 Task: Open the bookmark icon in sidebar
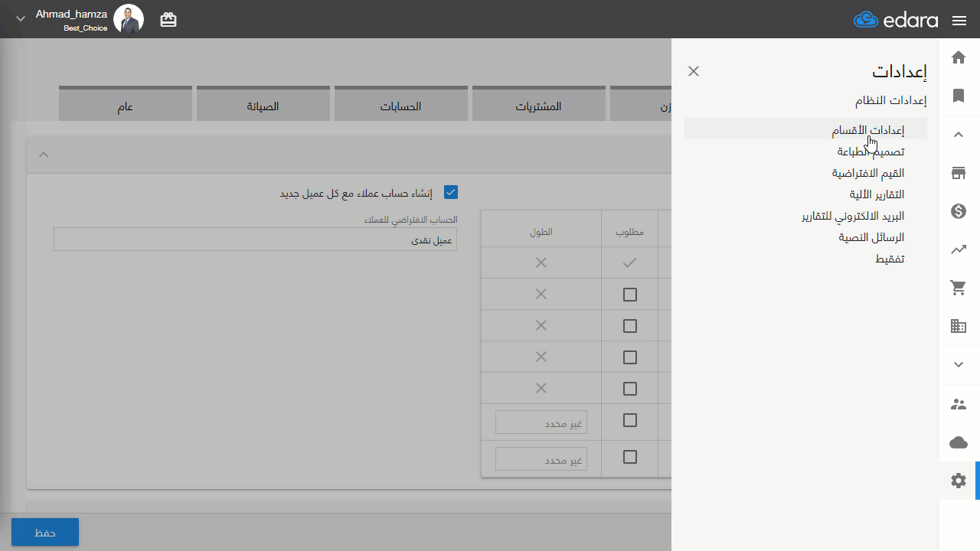pyautogui.click(x=959, y=96)
